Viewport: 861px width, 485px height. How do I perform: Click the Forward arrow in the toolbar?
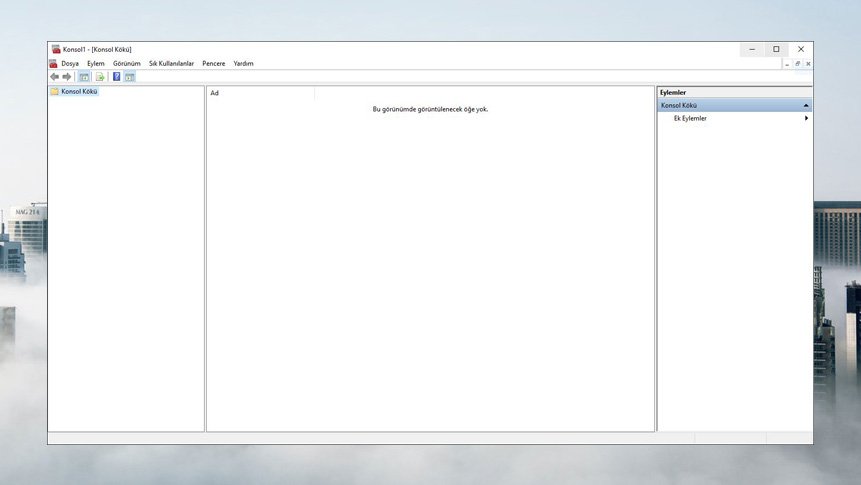(67, 76)
